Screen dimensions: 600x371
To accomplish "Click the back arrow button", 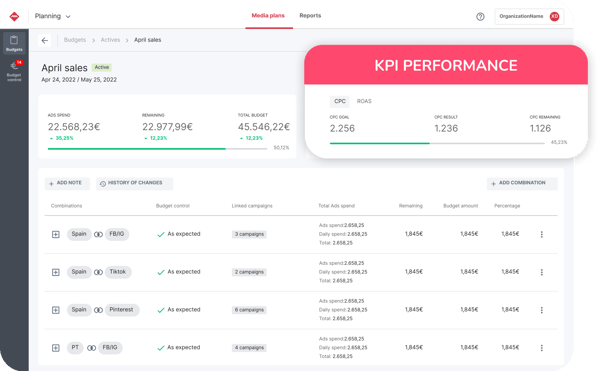I will tap(45, 40).
